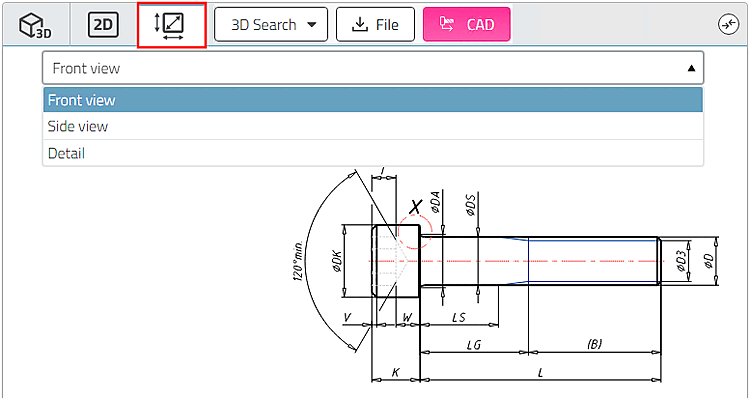Click the collapse panel arrows icon
750x398 pixels.
click(x=729, y=24)
